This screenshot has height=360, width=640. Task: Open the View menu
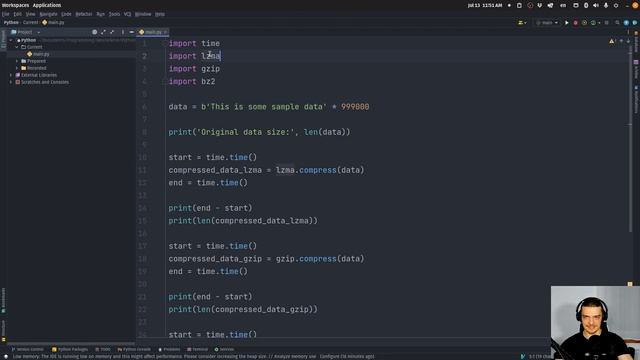coord(31,14)
